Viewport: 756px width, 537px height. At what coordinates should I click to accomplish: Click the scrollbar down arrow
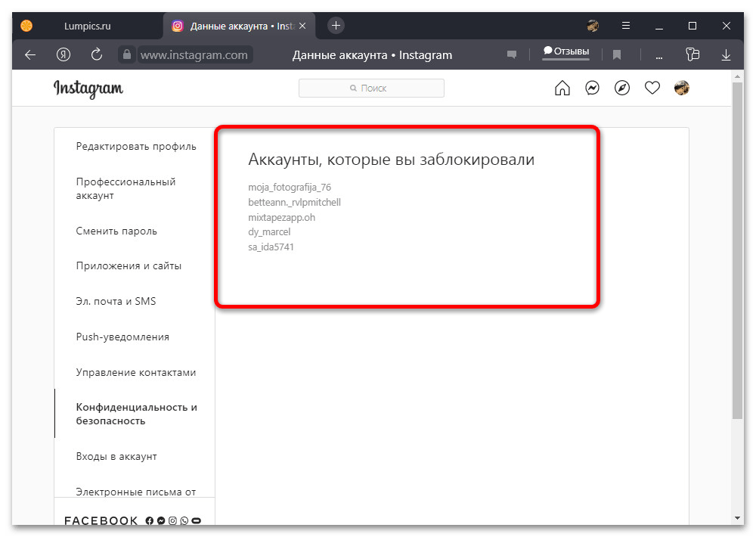[x=737, y=518]
